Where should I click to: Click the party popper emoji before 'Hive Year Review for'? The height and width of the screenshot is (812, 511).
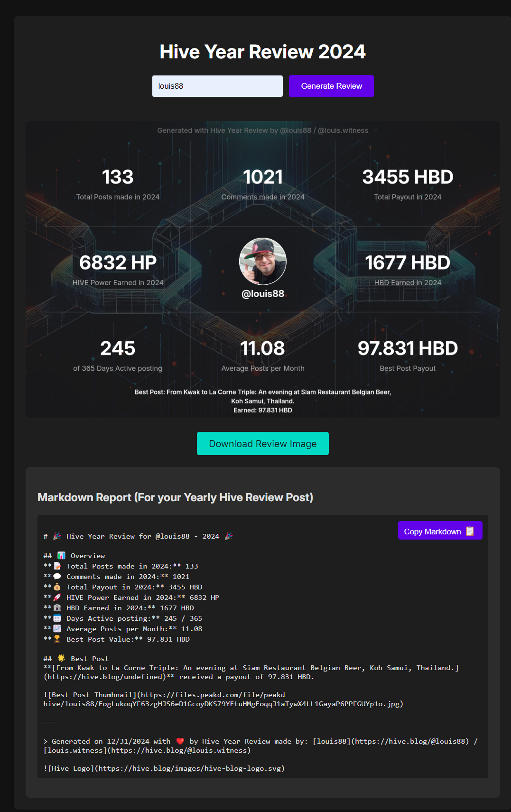(57, 536)
